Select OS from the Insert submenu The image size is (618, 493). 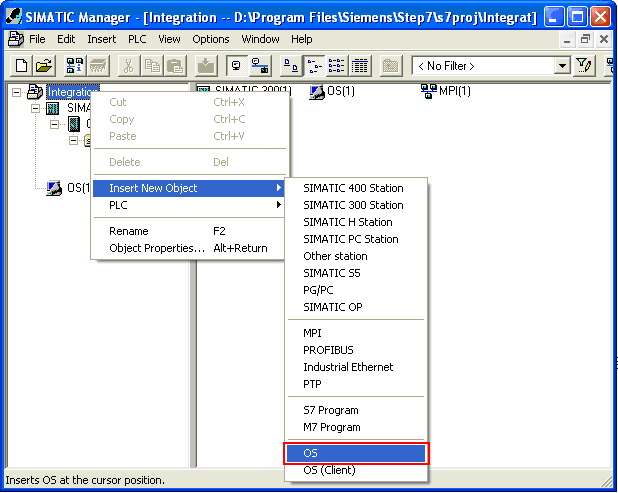356,453
